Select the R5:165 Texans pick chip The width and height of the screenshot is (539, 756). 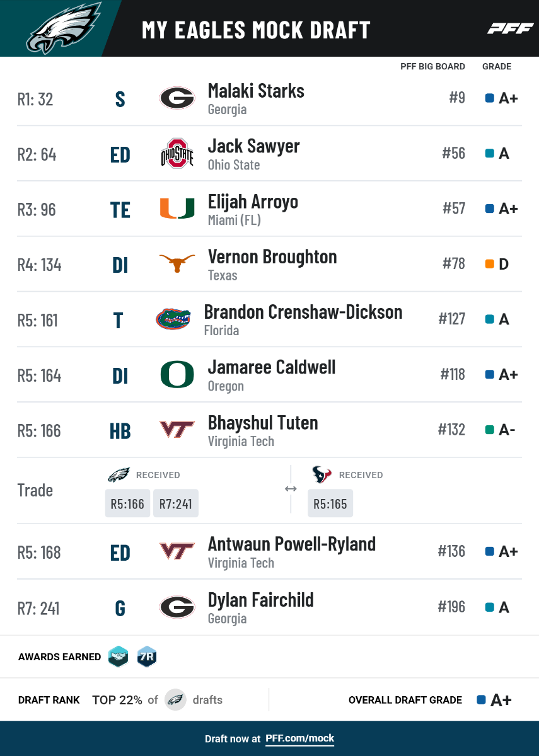click(330, 504)
